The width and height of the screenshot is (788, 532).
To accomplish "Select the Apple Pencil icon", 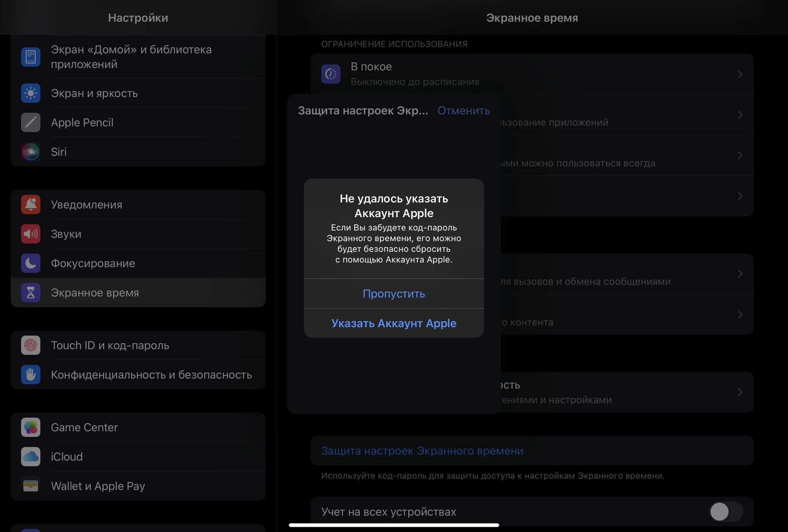I will pyautogui.click(x=30, y=122).
